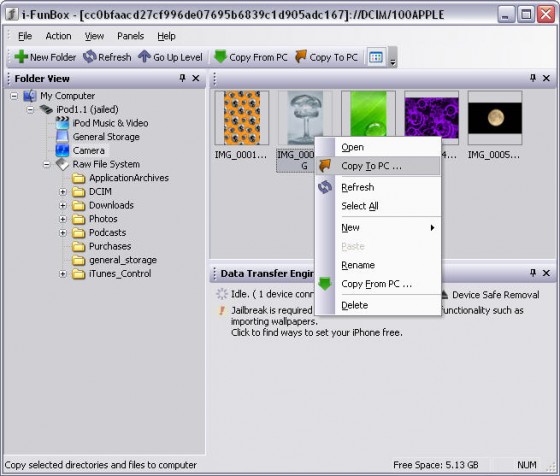Image resolution: width=560 pixels, height=476 pixels.
Task: Click Device Safe Removal link
Action: coord(495,295)
